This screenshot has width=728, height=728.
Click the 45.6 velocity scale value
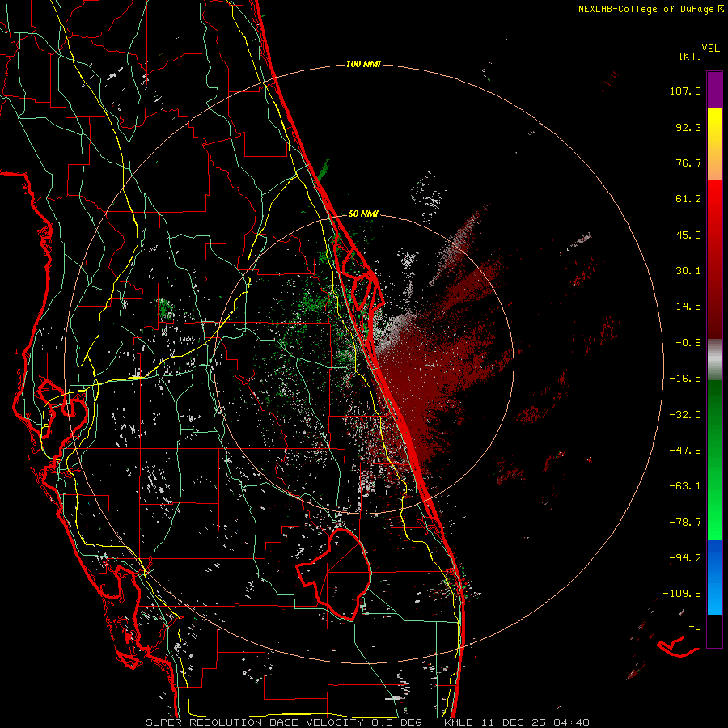688,235
